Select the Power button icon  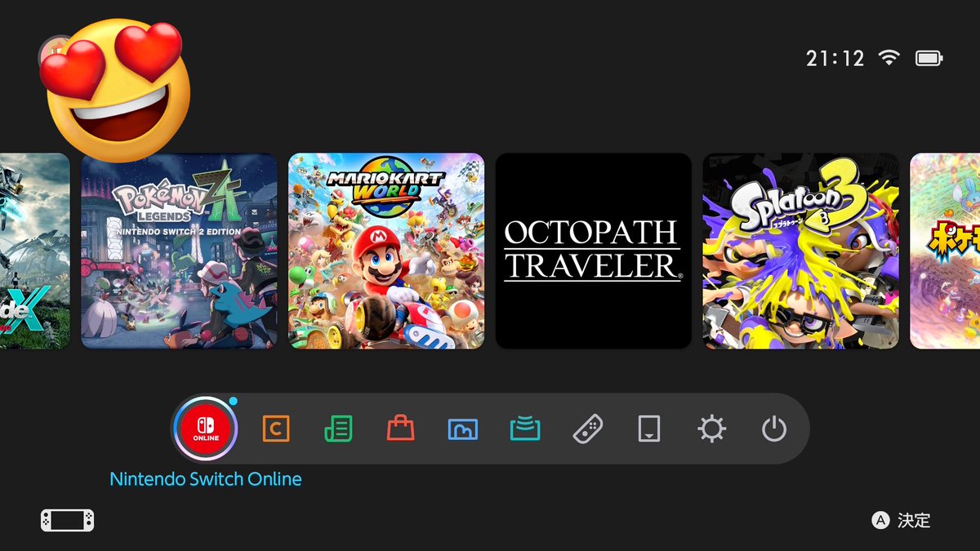click(773, 429)
